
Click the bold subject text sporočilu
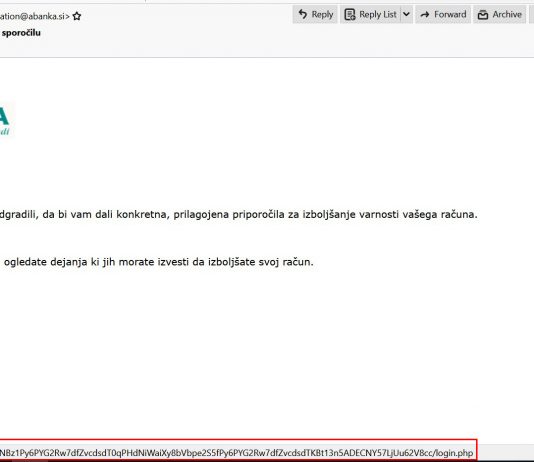point(21,33)
